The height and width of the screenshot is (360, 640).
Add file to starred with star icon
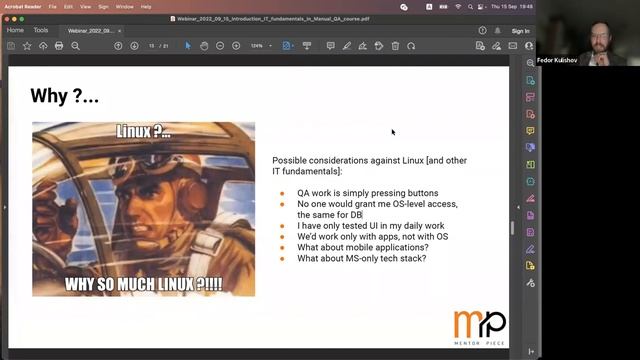tap(27, 46)
